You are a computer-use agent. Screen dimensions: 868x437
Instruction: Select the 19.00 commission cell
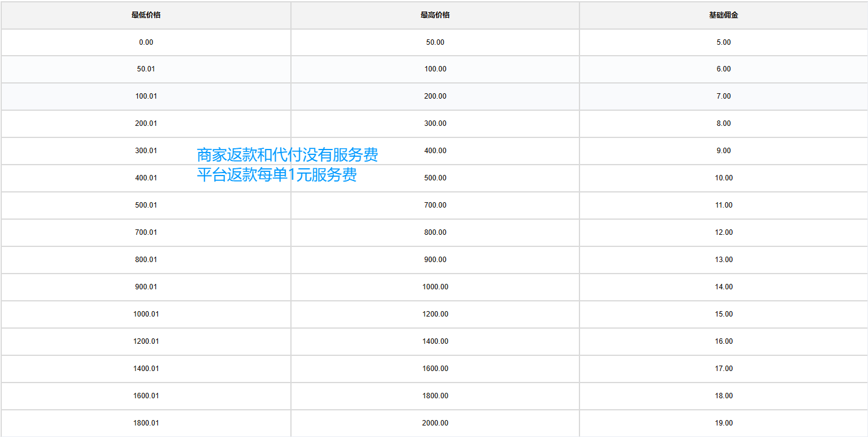click(723, 423)
